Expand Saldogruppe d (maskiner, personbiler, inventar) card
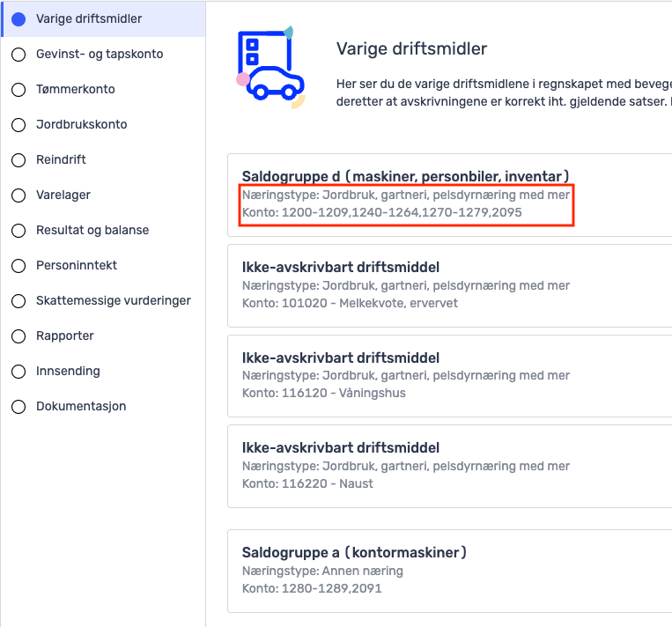Image resolution: width=672 pixels, height=627 pixels. (449, 195)
